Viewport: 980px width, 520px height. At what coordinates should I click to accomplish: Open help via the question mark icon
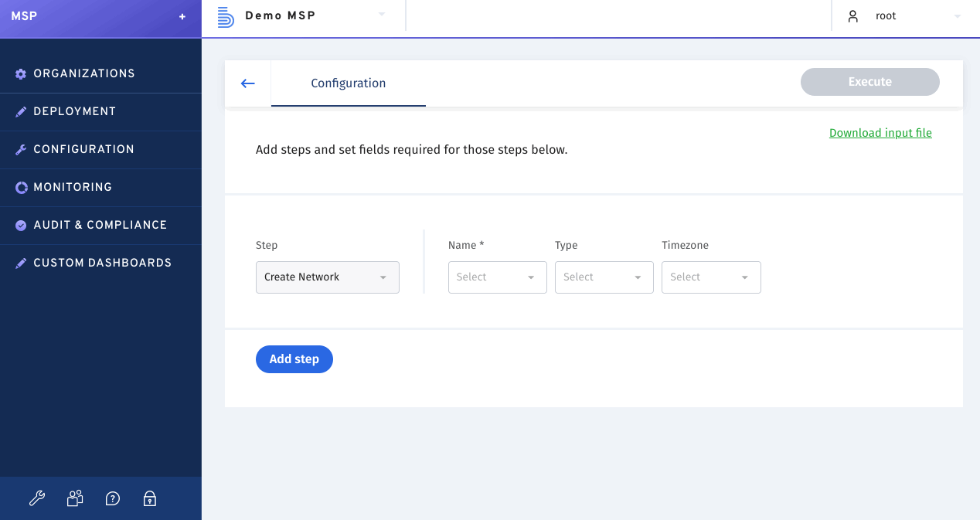point(112,498)
